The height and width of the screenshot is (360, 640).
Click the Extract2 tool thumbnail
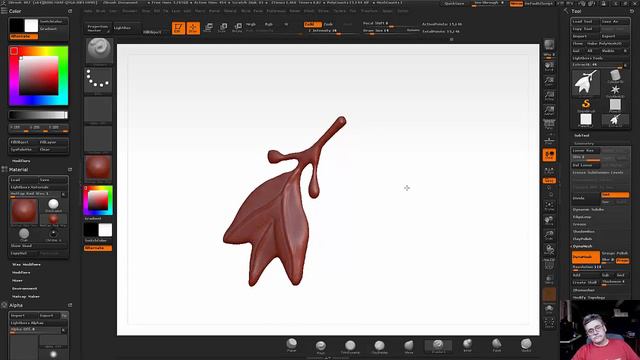click(x=615, y=119)
